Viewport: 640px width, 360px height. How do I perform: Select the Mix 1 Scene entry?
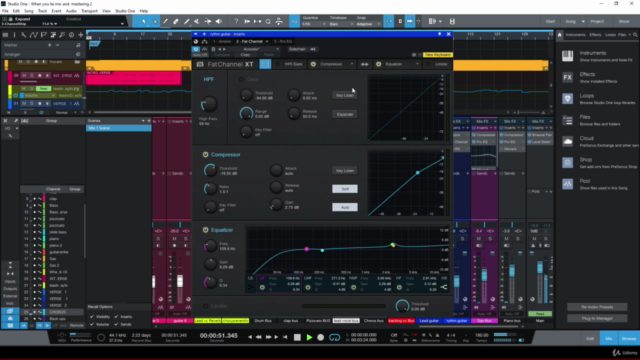[x=119, y=128]
